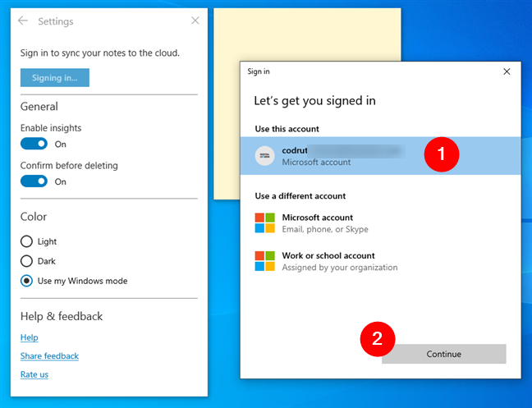Open the Help link
Screen dimensions: 532x408
pyautogui.click(x=30, y=337)
